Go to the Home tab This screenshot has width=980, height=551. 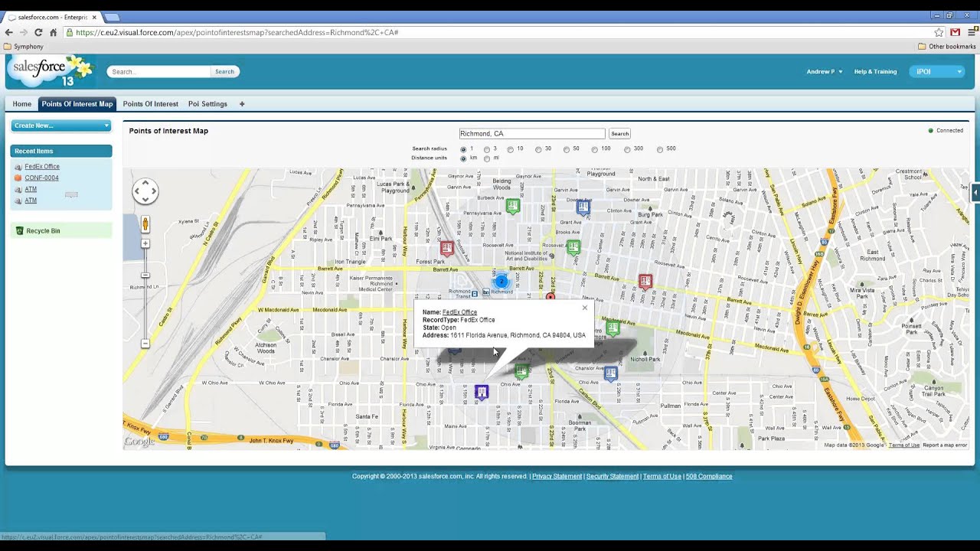22,104
